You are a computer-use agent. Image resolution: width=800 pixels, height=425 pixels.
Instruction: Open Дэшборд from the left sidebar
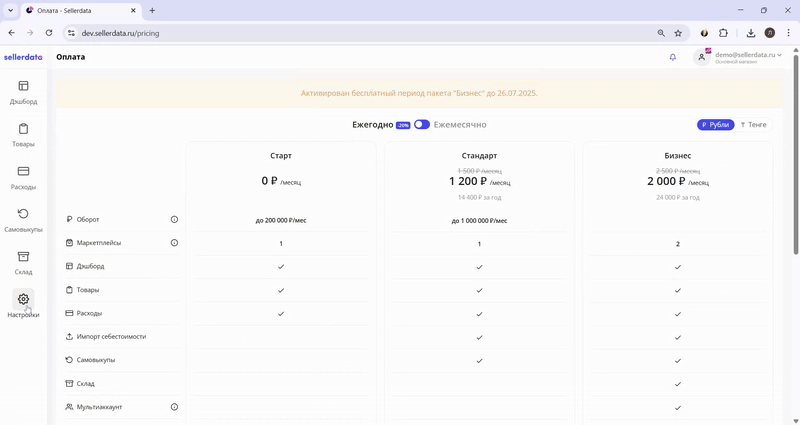pos(23,92)
